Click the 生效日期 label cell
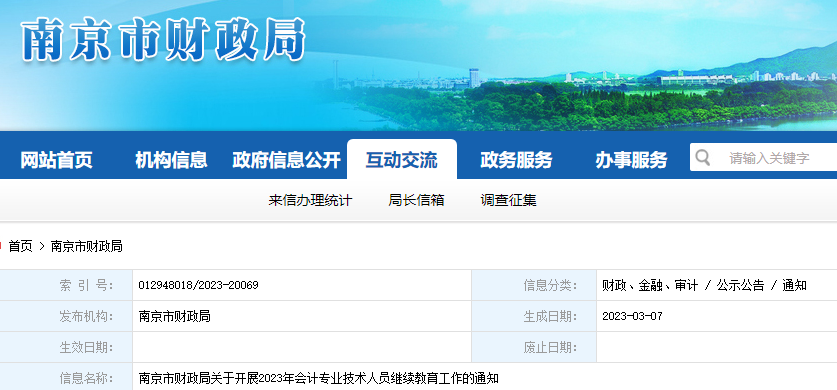Image resolution: width=837 pixels, height=390 pixels. point(66,347)
